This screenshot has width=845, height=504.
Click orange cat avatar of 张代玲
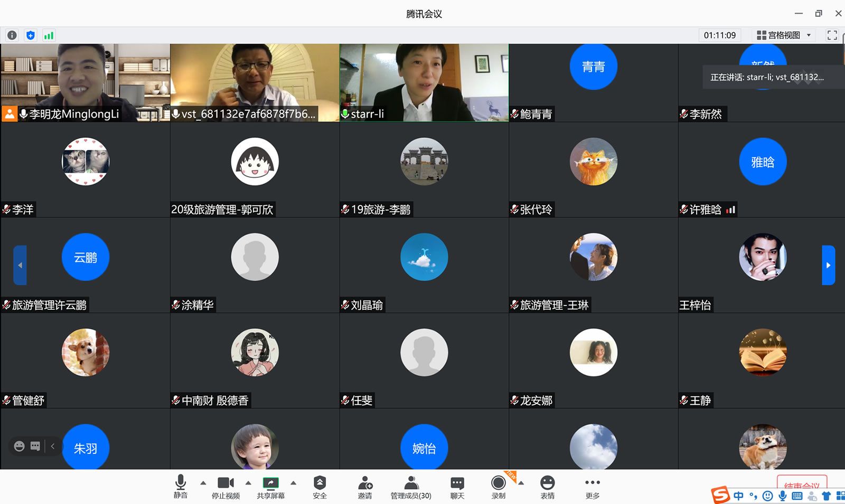coord(593,161)
